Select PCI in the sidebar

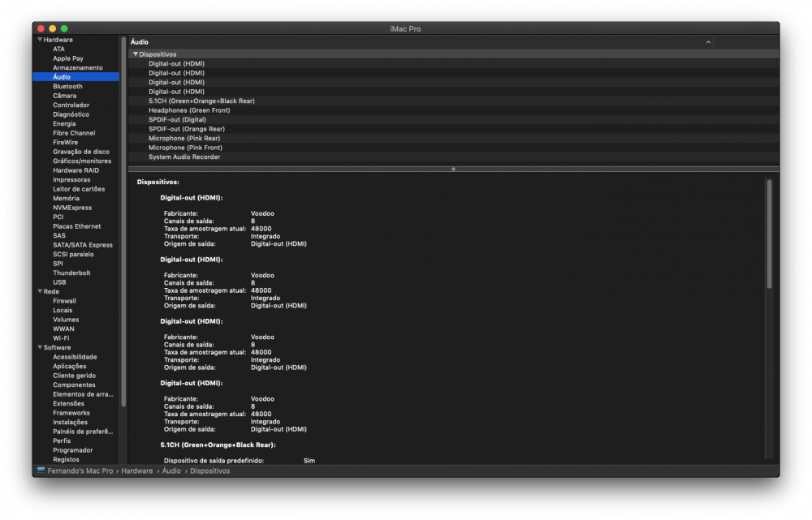coord(58,217)
